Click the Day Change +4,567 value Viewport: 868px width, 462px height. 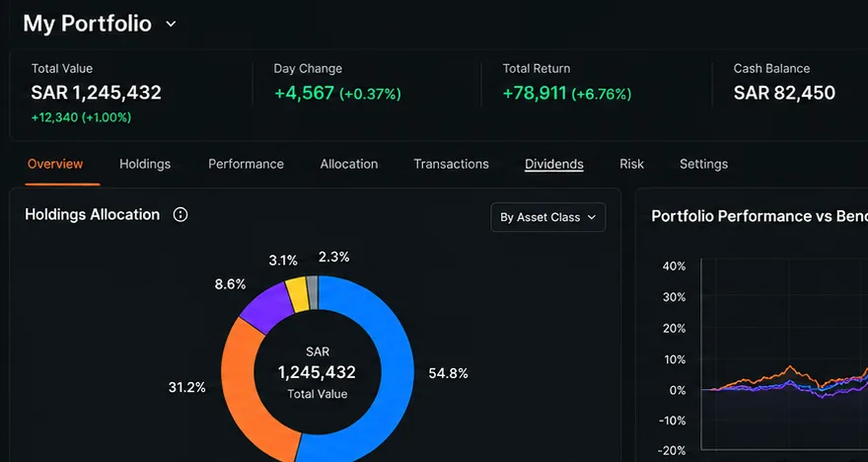[x=305, y=93]
